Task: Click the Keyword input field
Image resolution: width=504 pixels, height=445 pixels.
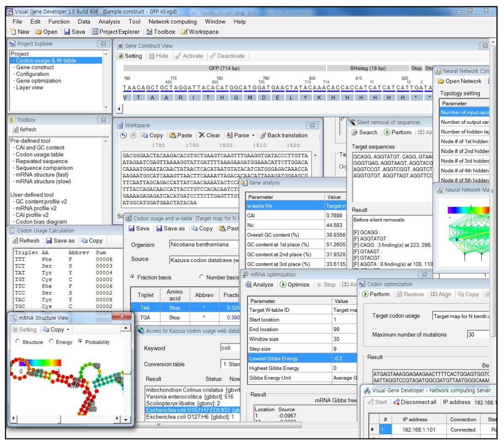Action: click(x=230, y=348)
